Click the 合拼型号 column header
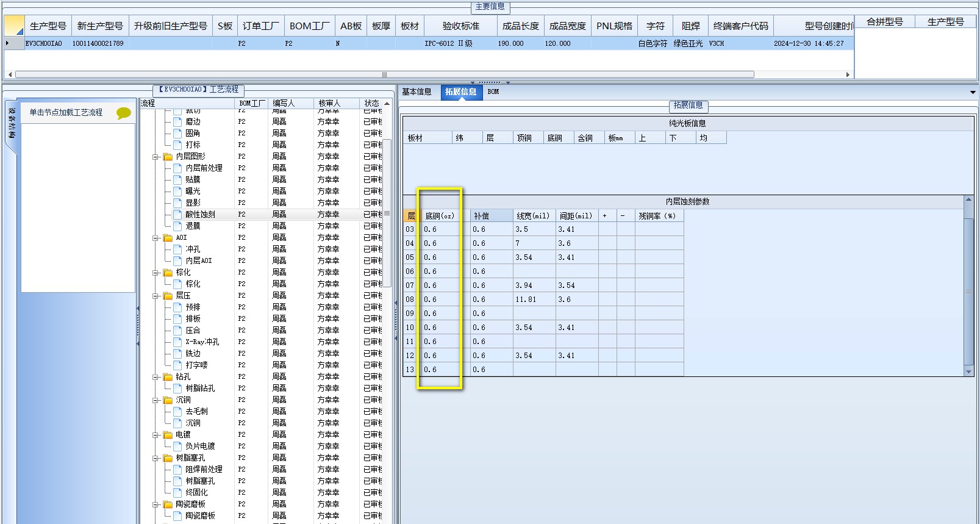This screenshot has height=524, width=980. (885, 22)
